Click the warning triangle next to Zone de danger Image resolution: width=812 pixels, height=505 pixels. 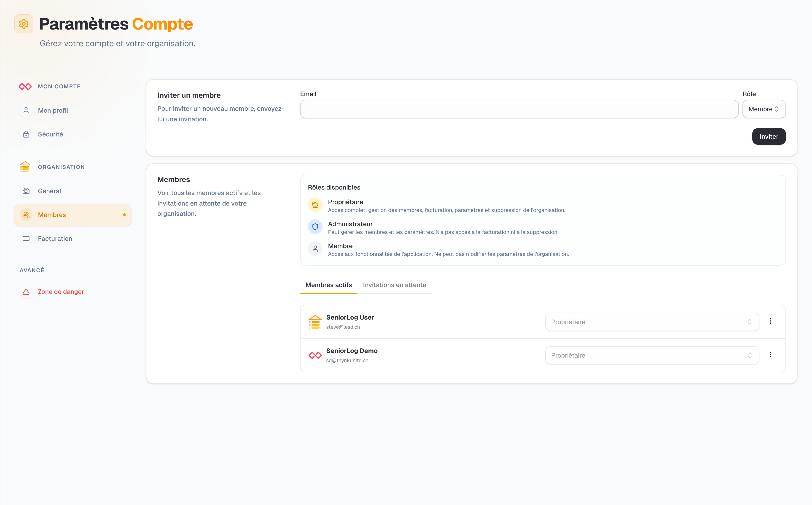26,292
